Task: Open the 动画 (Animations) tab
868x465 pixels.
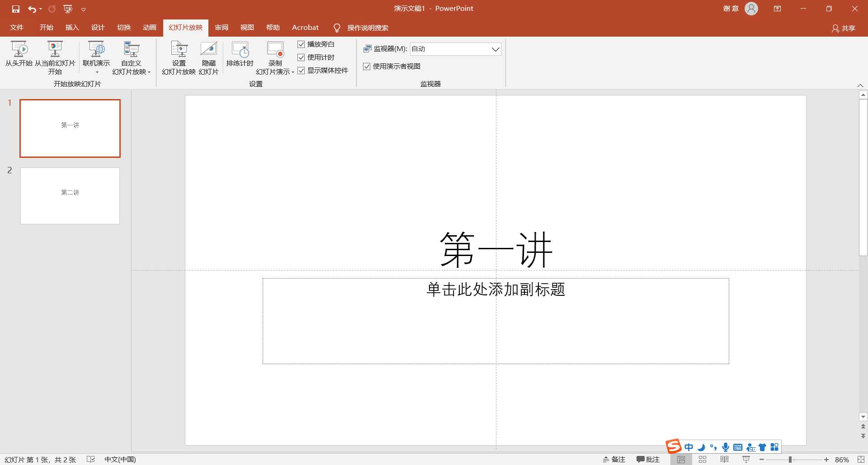Action: click(x=149, y=28)
